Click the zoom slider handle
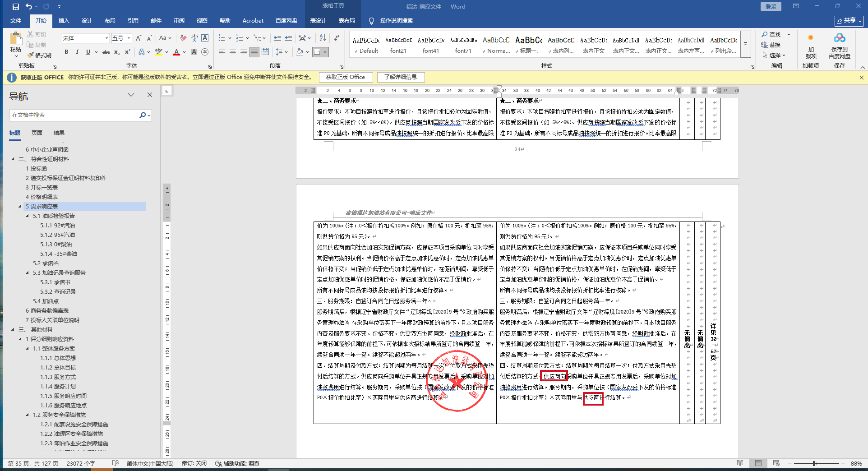Viewport: 868px width, 471px height. tap(814, 463)
